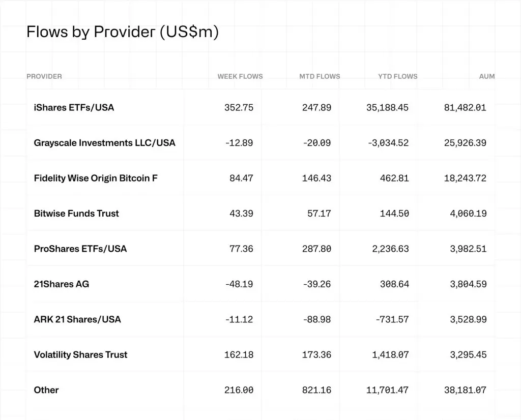Open Grayscale Investments LLC/USA provider name

click(x=104, y=143)
